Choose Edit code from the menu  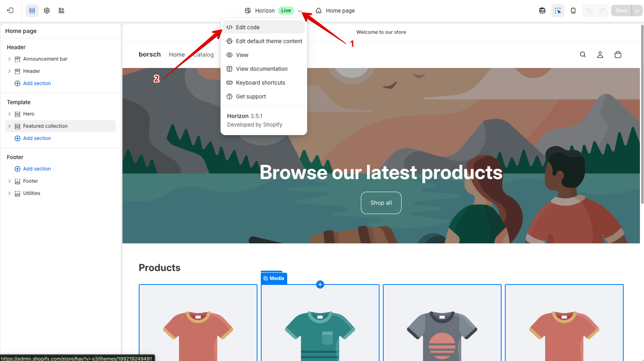point(264,27)
